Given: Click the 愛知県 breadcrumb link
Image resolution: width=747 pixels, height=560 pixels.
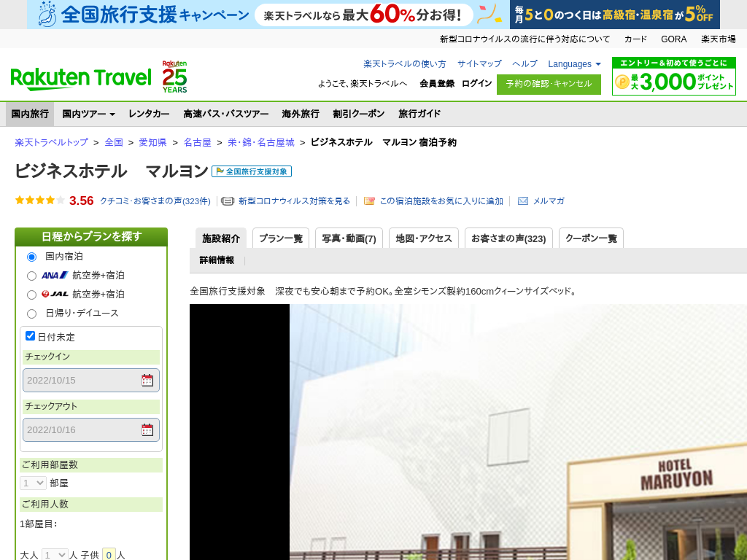Looking at the screenshot, I should pyautogui.click(x=152, y=142).
